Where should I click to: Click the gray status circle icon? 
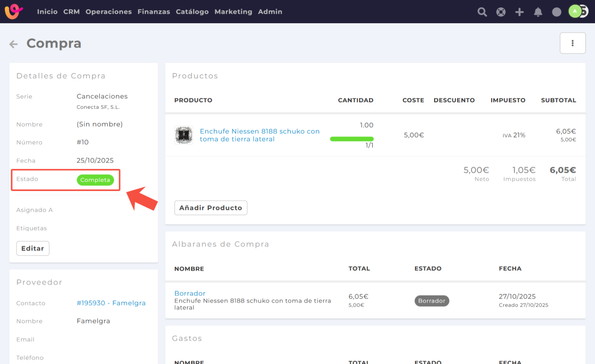557,12
